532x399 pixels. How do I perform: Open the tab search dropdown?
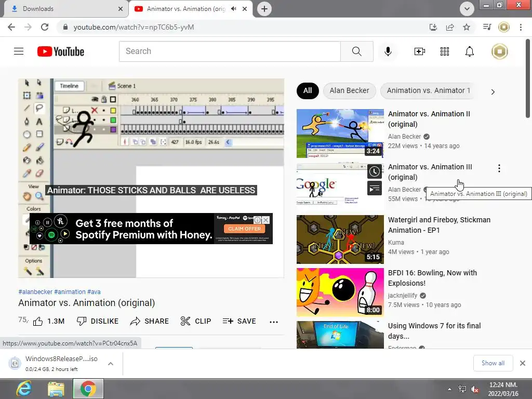pyautogui.click(x=467, y=9)
